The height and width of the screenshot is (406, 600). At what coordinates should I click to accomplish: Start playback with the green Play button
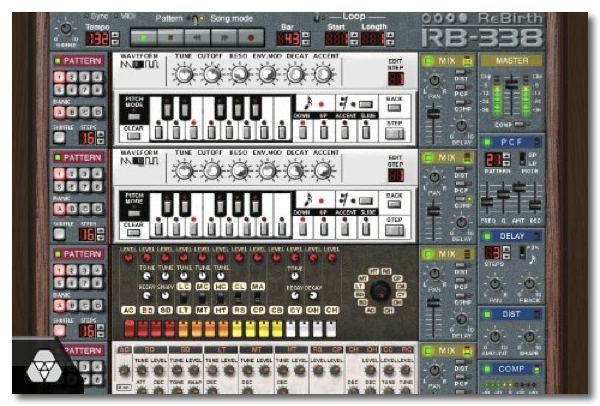[144, 38]
